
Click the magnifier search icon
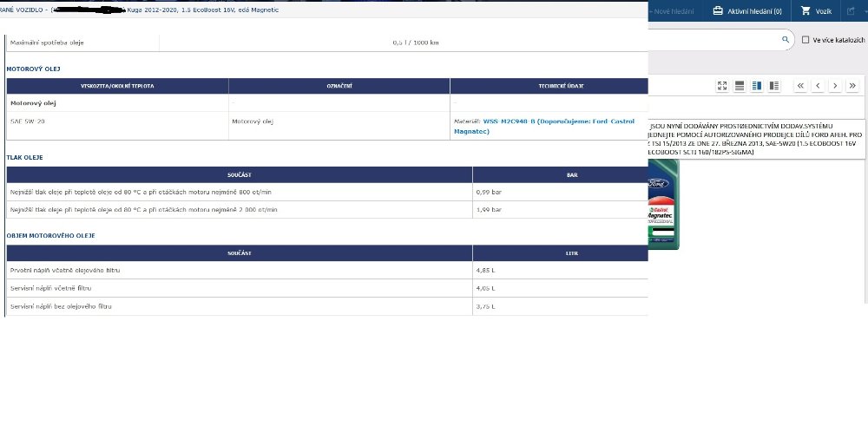786,40
